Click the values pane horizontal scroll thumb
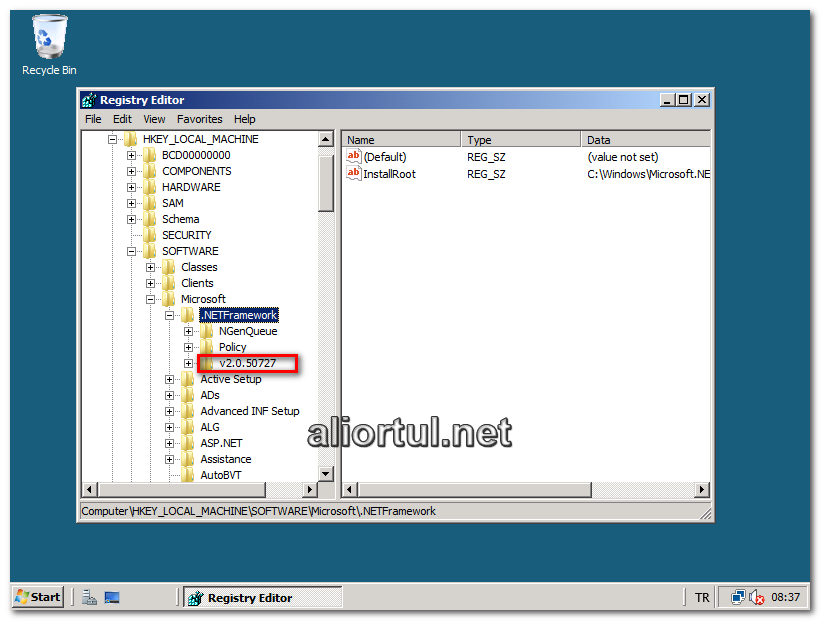 click(475, 490)
